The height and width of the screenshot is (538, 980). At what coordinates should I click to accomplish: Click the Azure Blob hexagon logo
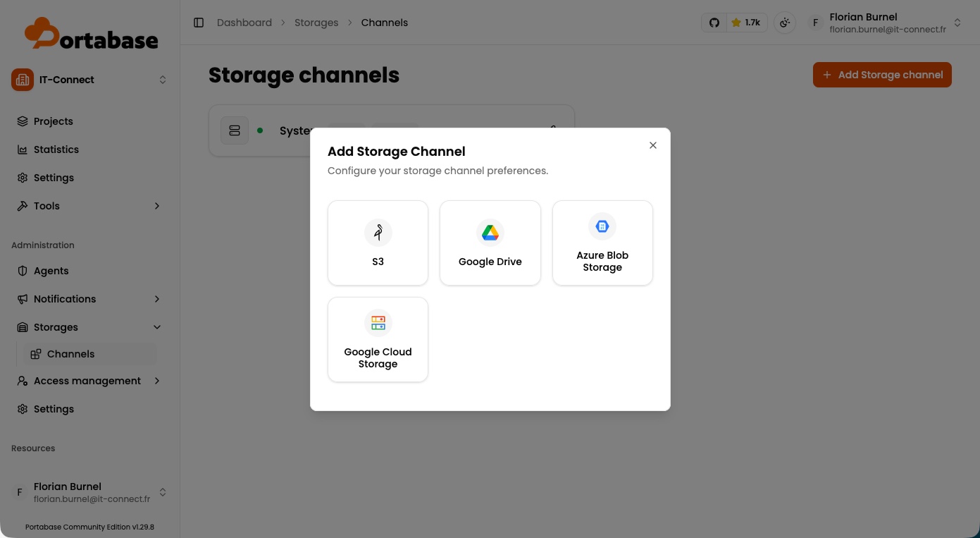click(x=602, y=226)
